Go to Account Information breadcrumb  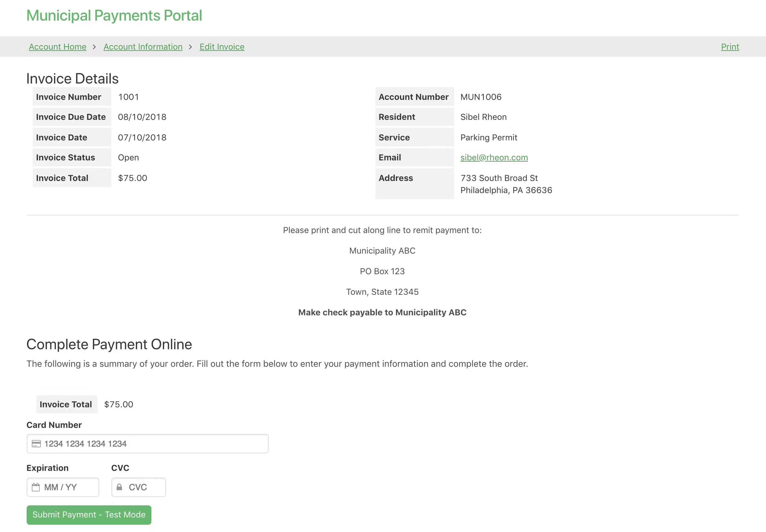pyautogui.click(x=143, y=47)
